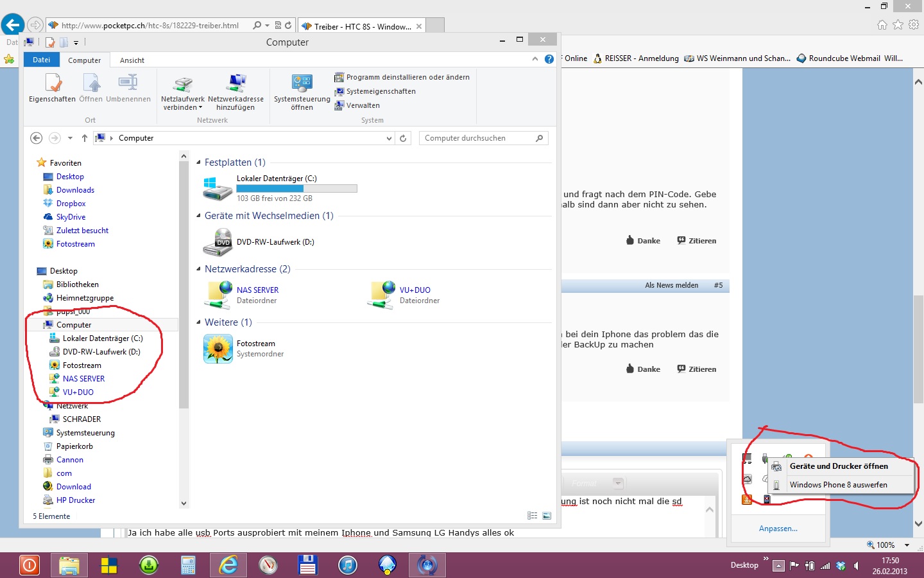
Task: Open Internet Explorer taskbar icon
Action: (x=228, y=565)
